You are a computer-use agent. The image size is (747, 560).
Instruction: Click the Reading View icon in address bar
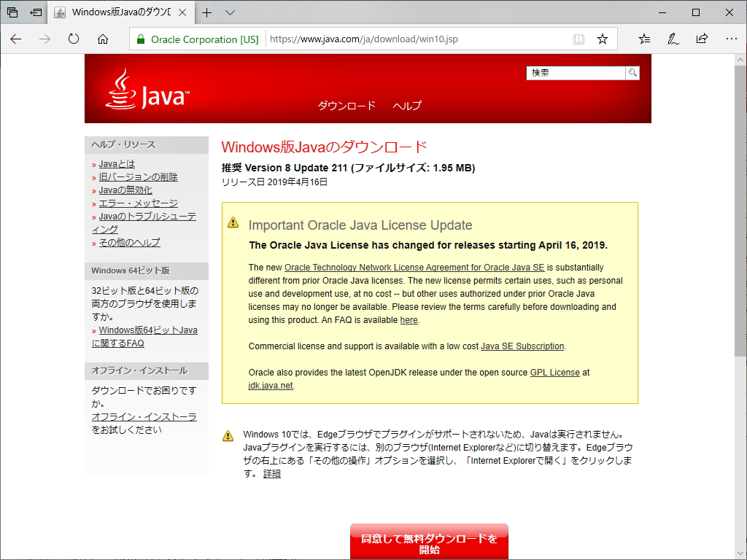tap(578, 37)
